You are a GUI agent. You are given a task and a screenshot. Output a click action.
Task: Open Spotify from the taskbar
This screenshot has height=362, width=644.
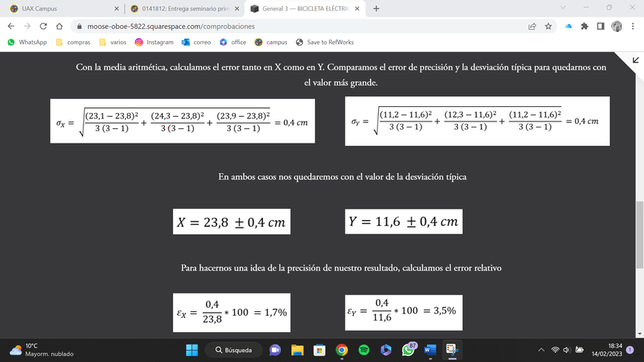point(364,350)
